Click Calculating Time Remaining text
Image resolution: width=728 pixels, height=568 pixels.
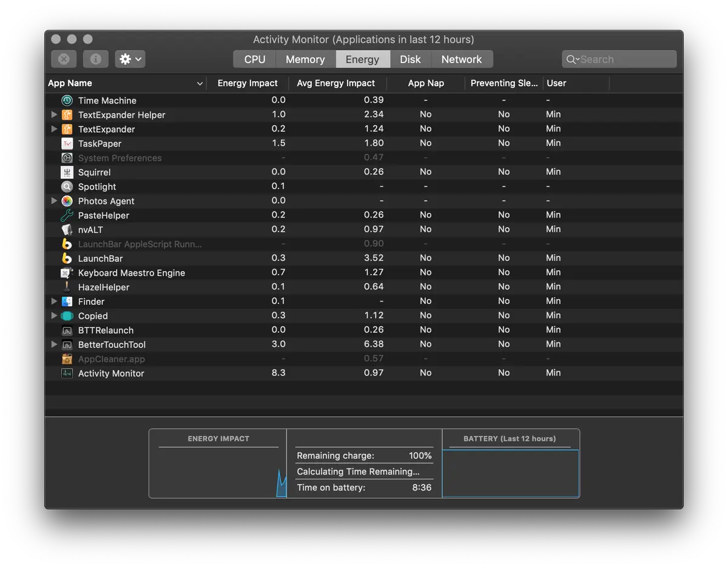(x=358, y=472)
